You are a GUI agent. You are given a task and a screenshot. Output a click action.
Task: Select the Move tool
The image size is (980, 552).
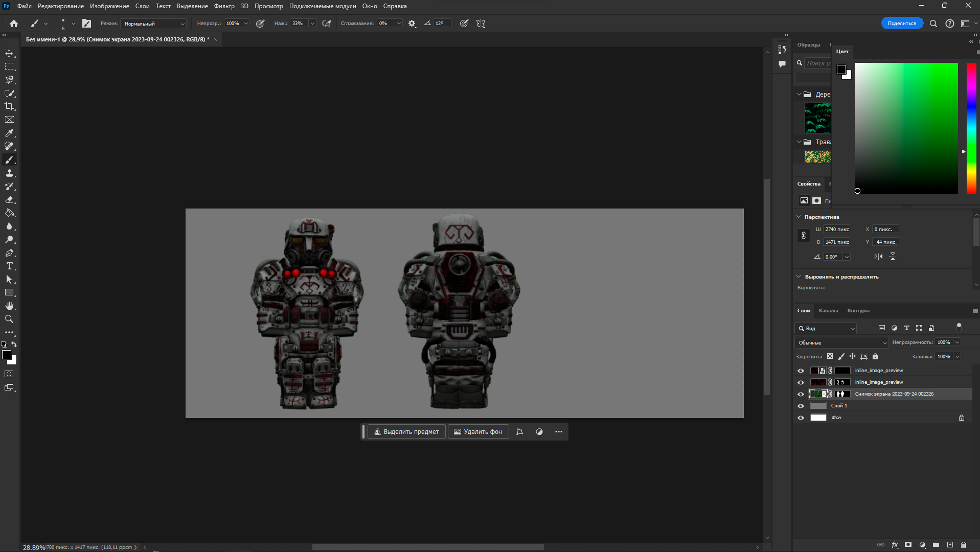pos(9,53)
